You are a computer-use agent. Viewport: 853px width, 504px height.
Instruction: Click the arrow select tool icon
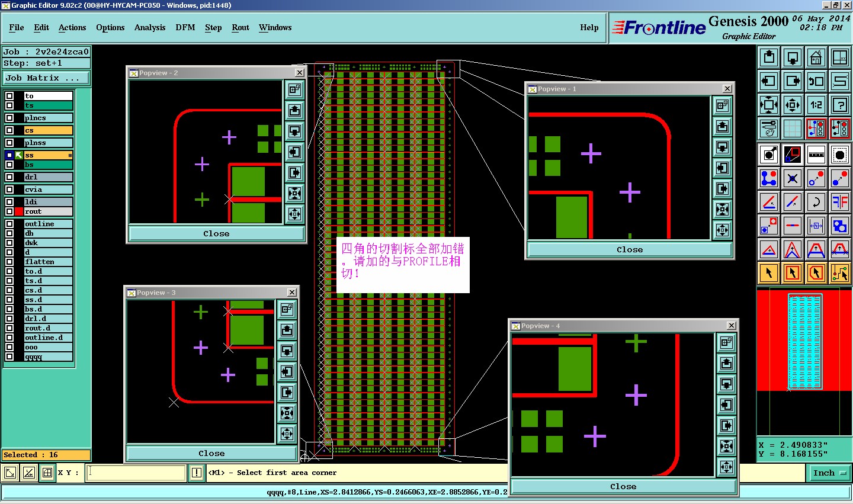click(769, 273)
